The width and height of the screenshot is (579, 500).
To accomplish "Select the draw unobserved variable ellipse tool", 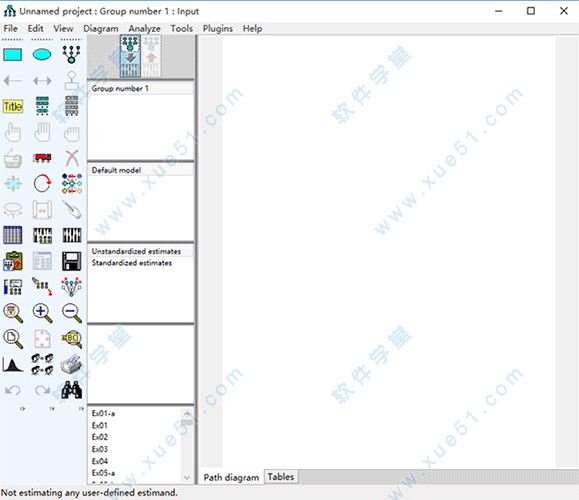I will pyautogui.click(x=42, y=55).
